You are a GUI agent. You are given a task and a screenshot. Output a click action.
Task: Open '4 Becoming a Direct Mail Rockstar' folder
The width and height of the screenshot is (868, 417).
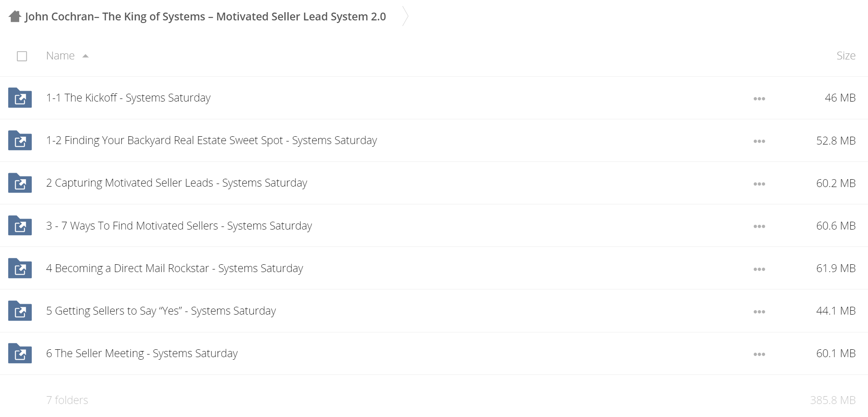(x=175, y=268)
